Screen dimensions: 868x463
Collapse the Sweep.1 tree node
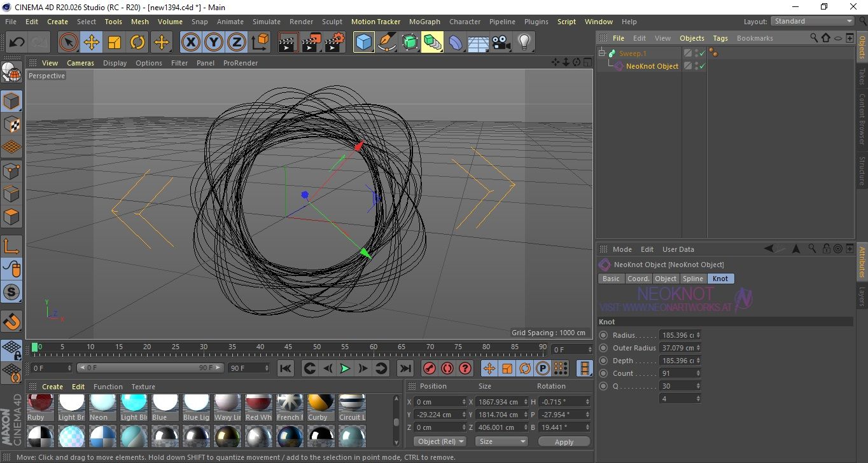pos(602,53)
